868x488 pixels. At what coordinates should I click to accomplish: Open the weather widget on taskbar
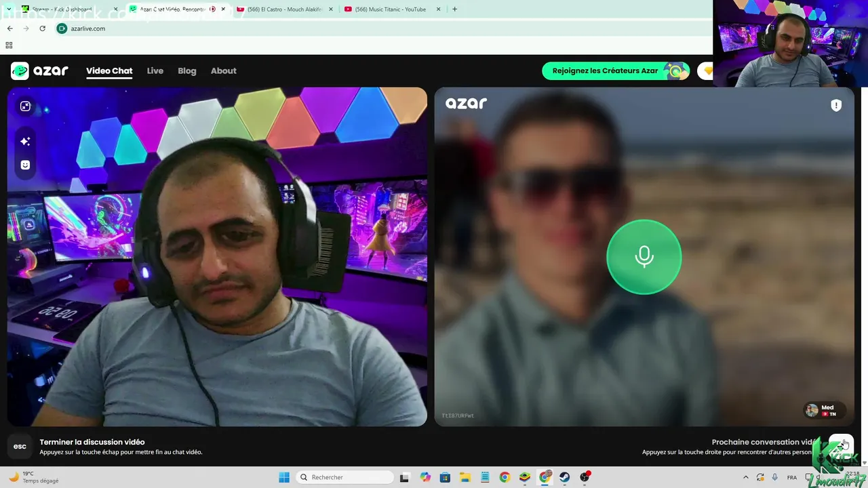(x=34, y=477)
